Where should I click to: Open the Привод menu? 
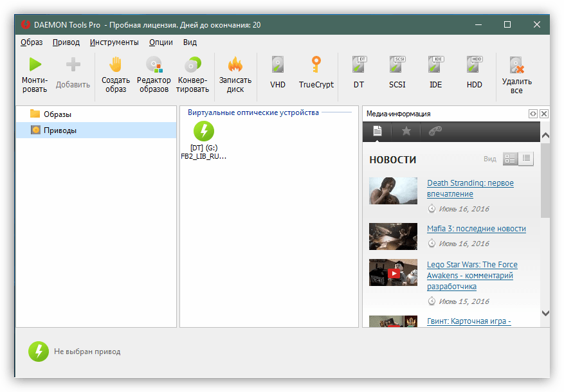point(66,42)
